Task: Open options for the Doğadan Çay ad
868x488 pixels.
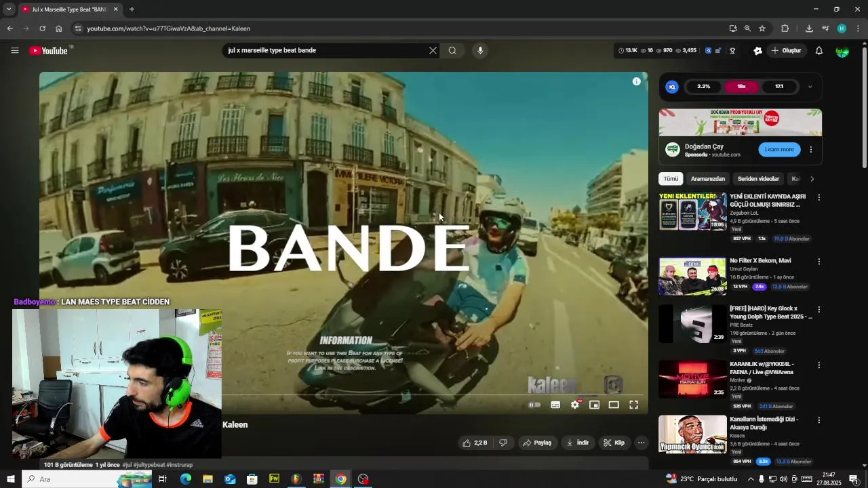Action: pyautogui.click(x=811, y=150)
